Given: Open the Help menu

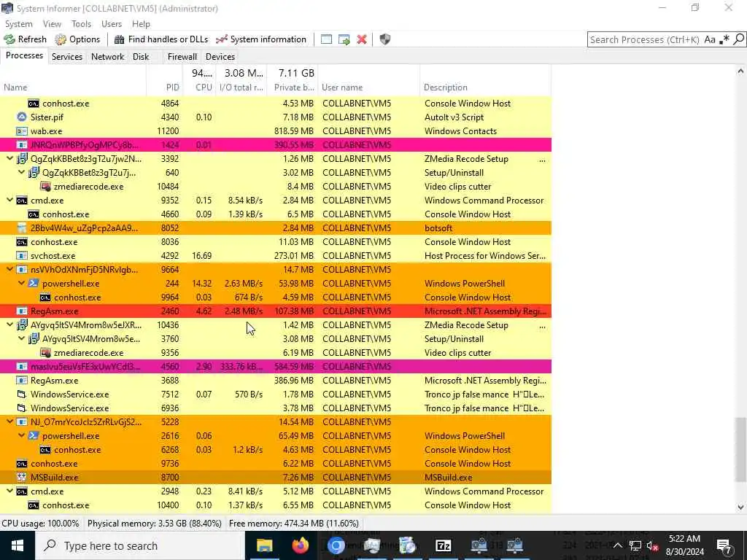Looking at the screenshot, I should [141, 24].
